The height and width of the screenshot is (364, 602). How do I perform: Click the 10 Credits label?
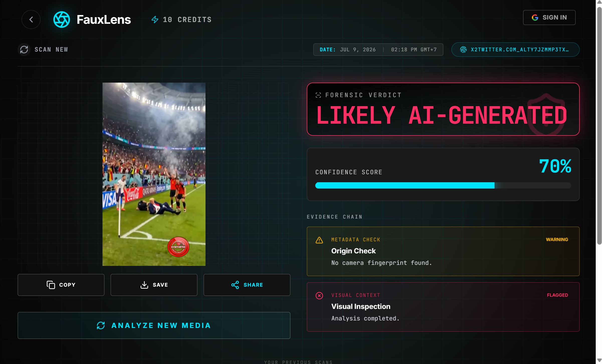click(187, 20)
